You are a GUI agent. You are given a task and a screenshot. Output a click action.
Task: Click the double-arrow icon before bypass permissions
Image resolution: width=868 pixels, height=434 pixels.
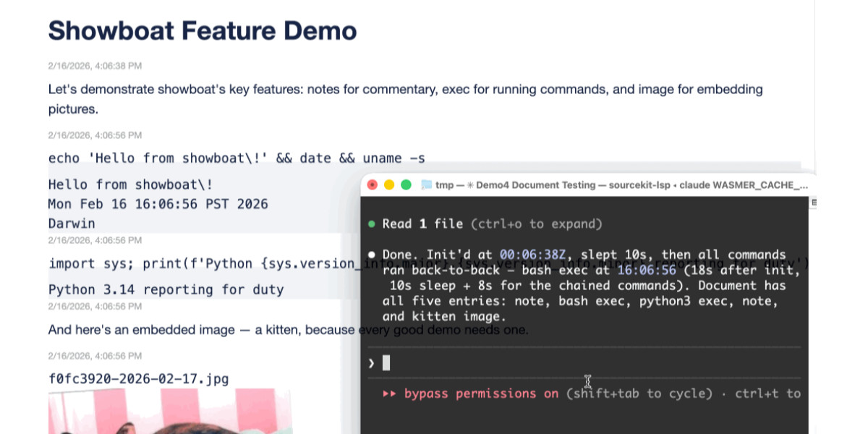click(x=390, y=393)
